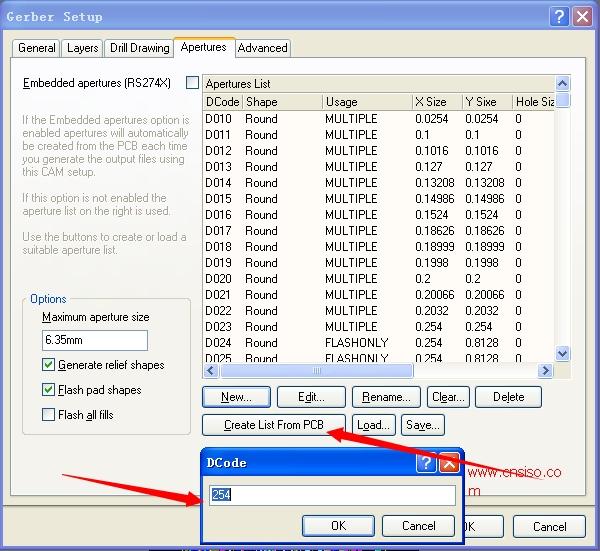Click Create List From PCB
This screenshot has width=600, height=551.
click(x=274, y=425)
